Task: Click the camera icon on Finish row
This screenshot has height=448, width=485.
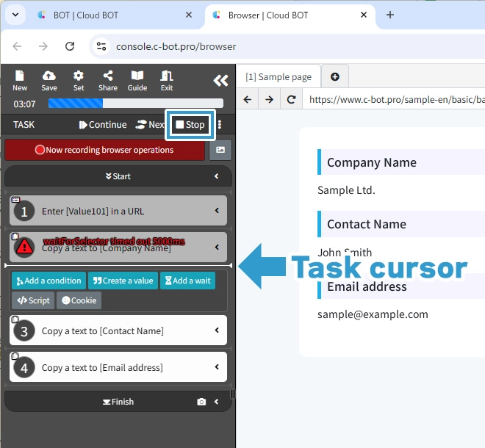Action: coord(201,402)
